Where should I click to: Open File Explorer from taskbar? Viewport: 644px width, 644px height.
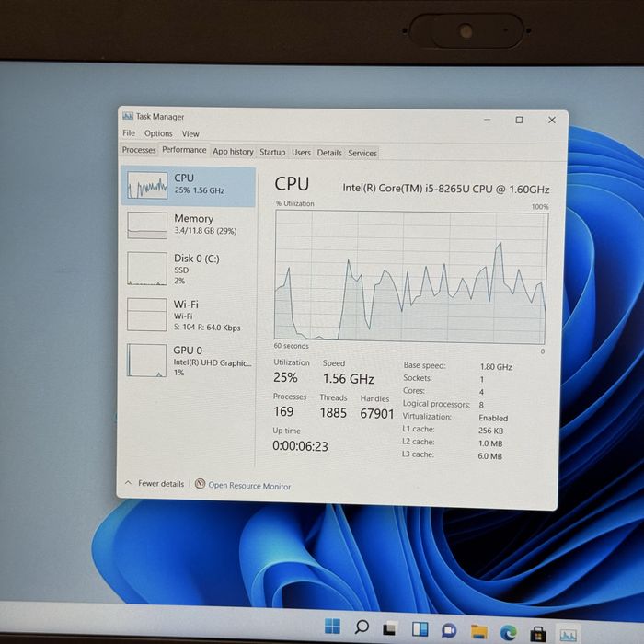[x=479, y=631]
